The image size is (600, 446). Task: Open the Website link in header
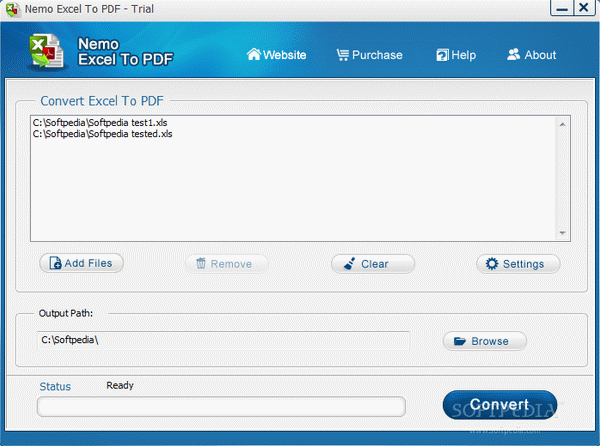click(276, 55)
